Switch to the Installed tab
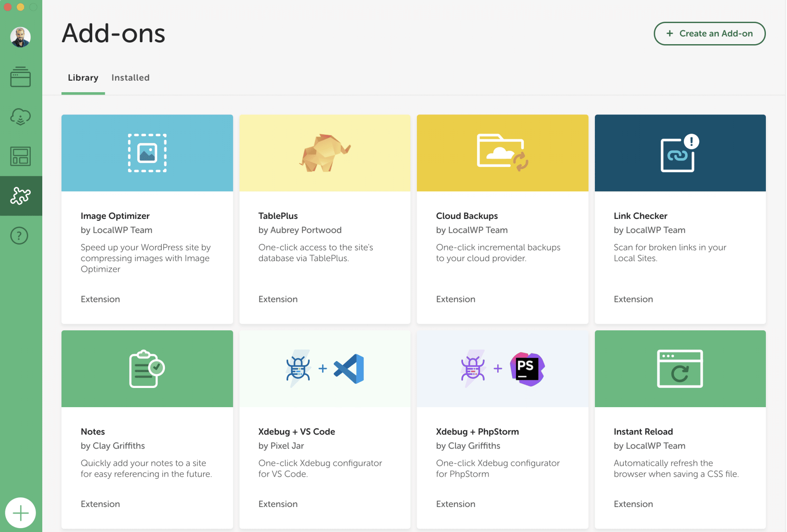The height and width of the screenshot is (532, 787). 130,77
